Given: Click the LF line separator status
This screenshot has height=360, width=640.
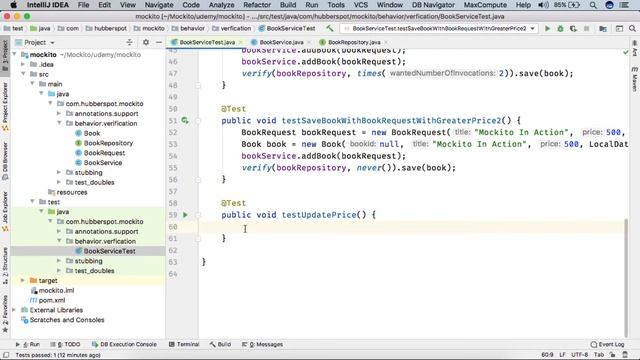Looking at the screenshot, I should point(562,355).
